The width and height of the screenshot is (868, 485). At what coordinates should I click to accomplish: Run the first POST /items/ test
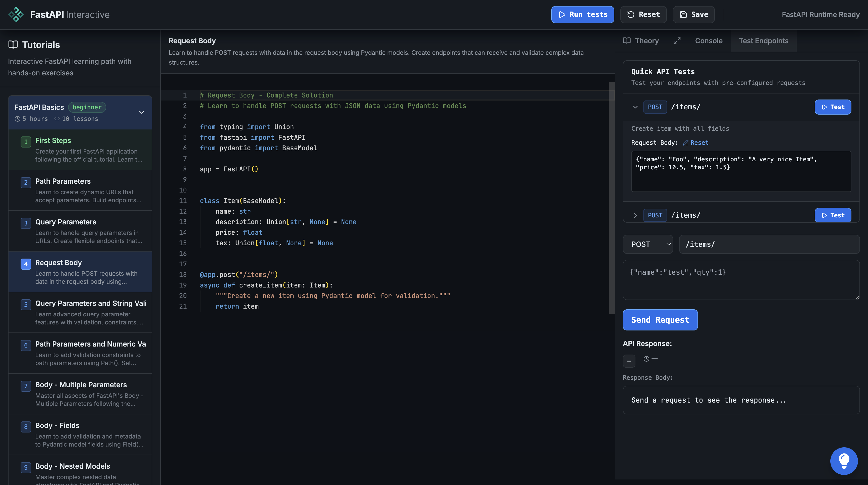pos(833,107)
